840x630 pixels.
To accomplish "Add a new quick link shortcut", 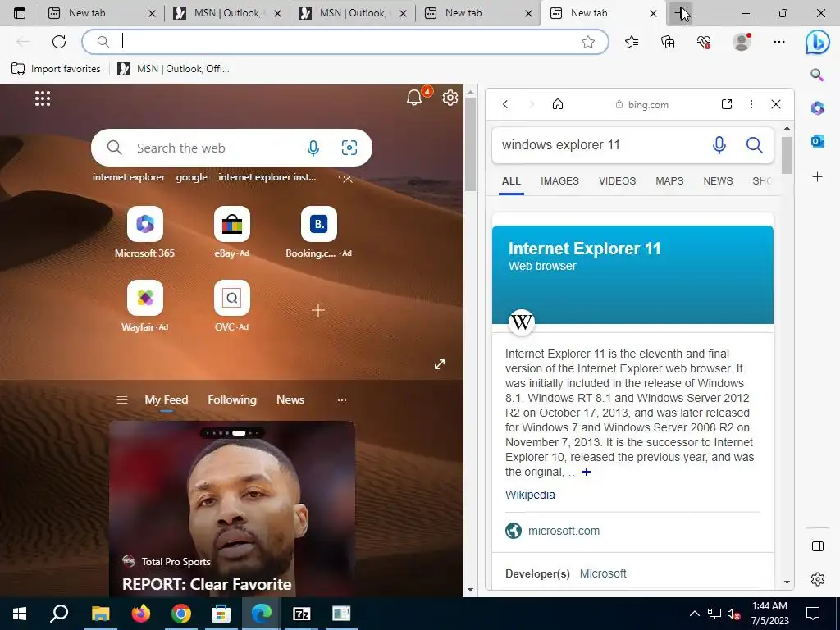I will click(318, 310).
